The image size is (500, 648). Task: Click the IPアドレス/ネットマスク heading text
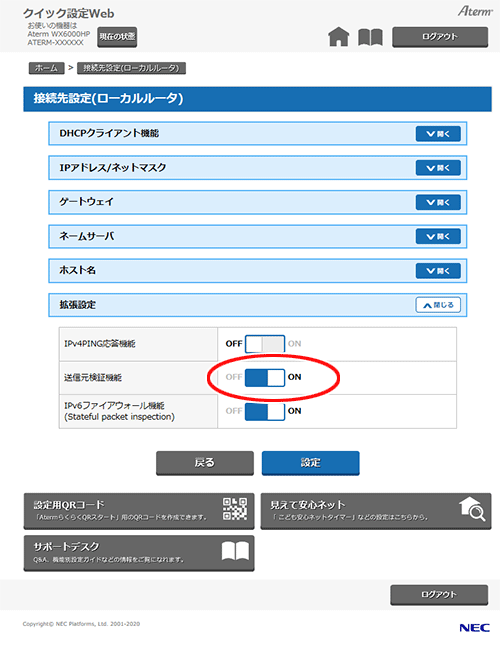pyautogui.click(x=113, y=168)
